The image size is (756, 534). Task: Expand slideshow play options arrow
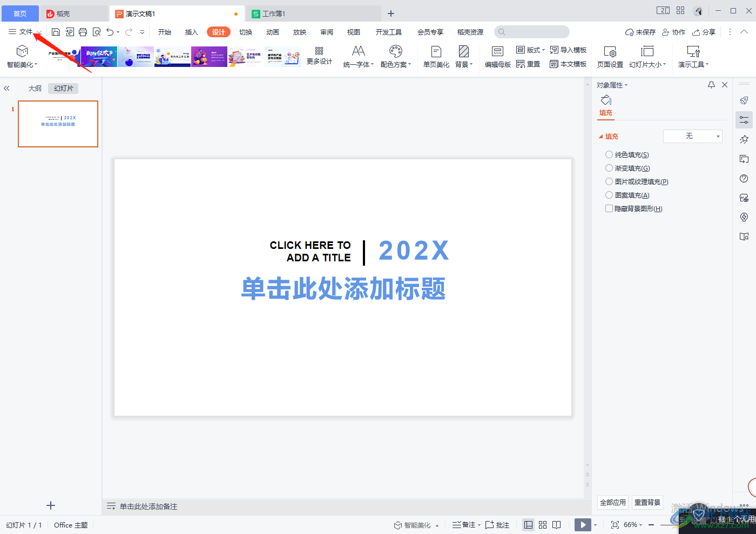[x=595, y=525]
